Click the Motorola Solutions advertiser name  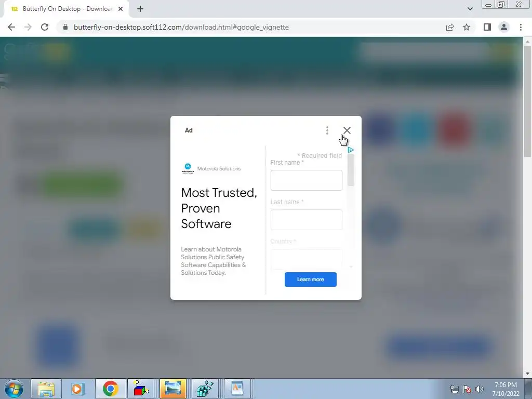[x=219, y=169]
